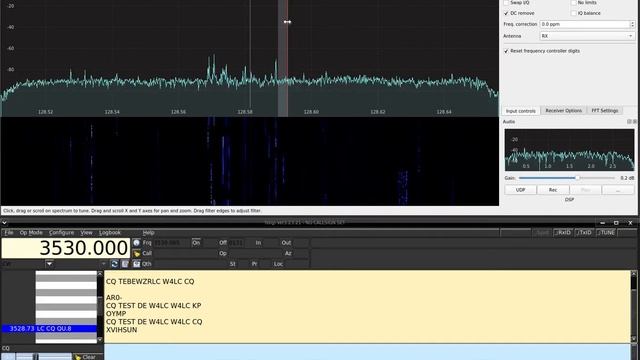
Task: Adjust the Freq. correction spinner arrows
Action: (x=632, y=24)
